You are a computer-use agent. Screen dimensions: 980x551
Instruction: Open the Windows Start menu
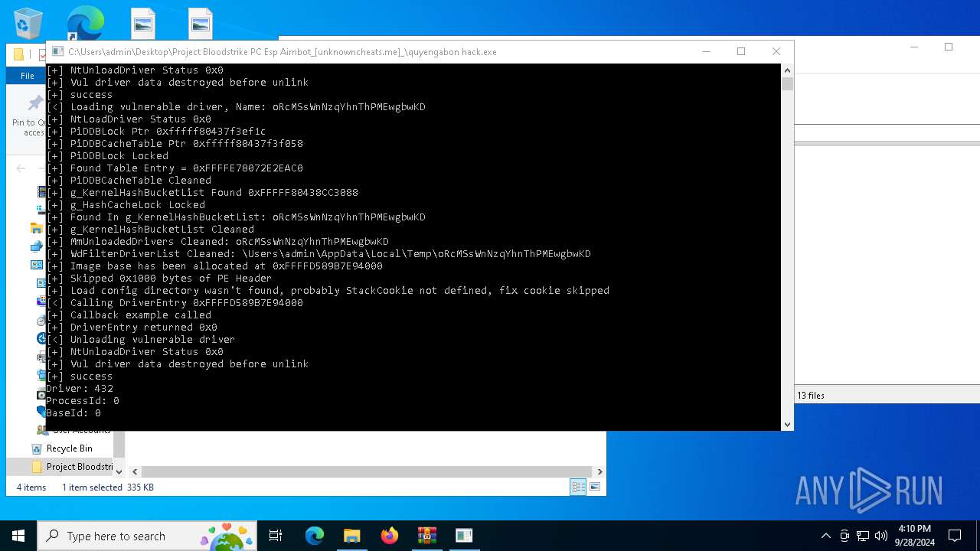click(18, 536)
